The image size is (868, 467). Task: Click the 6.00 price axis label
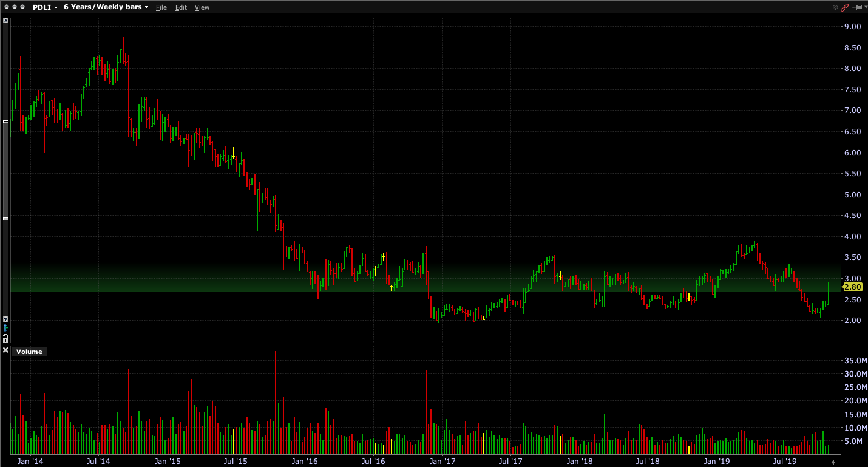(852, 152)
